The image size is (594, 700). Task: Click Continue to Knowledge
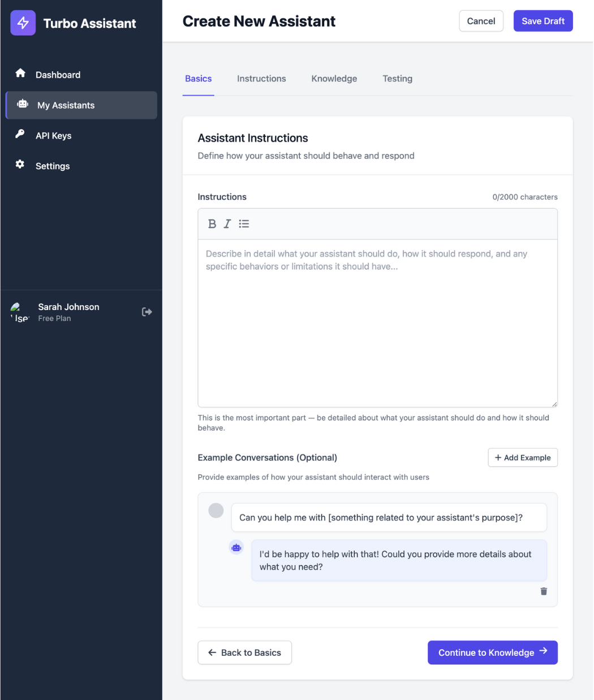492,652
